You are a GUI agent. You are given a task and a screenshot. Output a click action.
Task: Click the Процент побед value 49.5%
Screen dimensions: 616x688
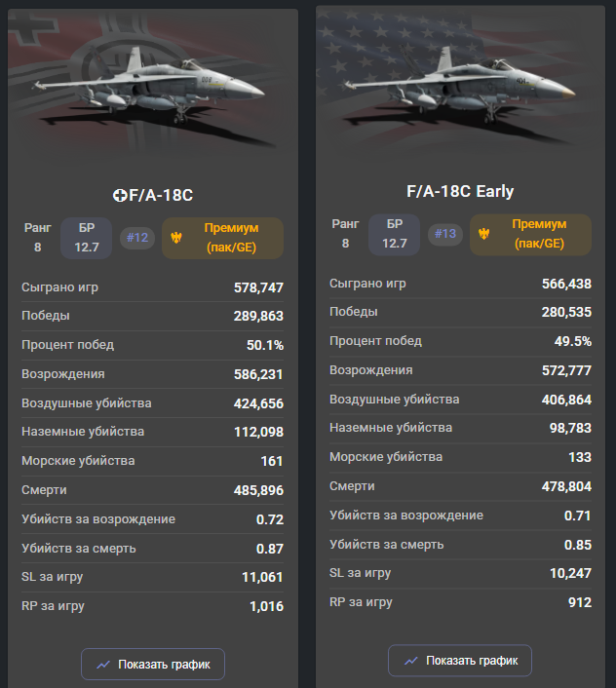pos(573,341)
